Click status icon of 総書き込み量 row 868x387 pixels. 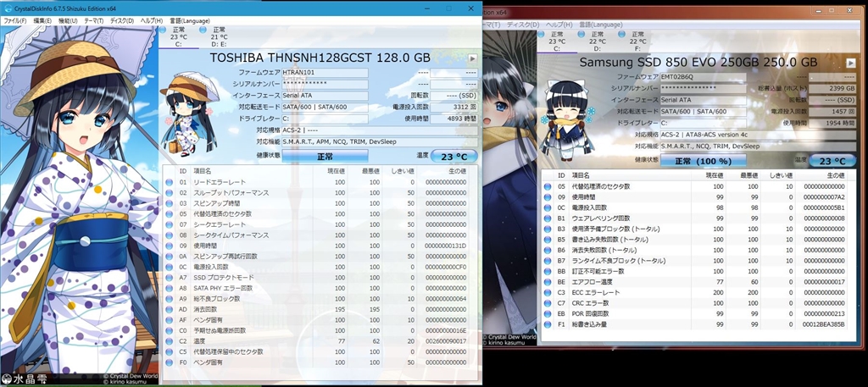click(548, 324)
